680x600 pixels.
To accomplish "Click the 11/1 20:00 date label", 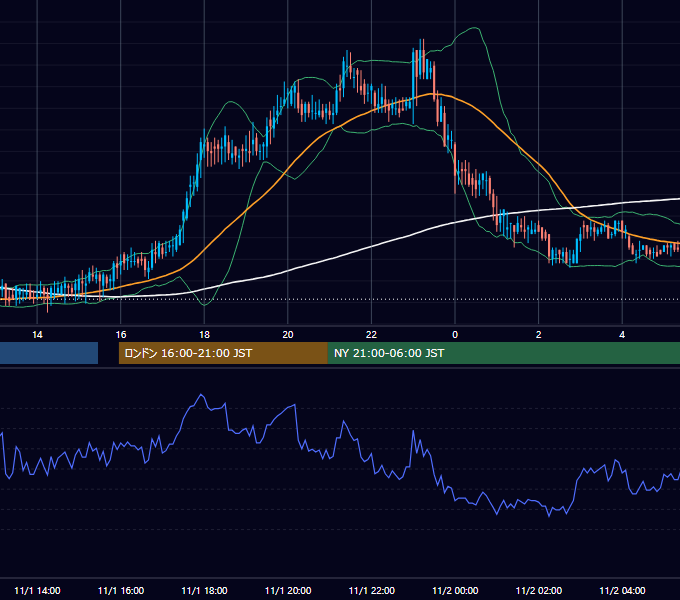I will point(288,590).
